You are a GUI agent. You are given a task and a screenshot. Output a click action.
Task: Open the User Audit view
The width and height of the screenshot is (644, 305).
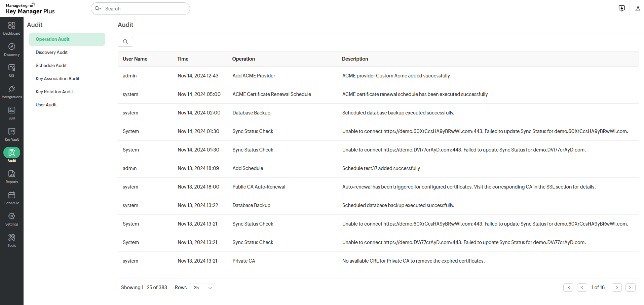click(46, 105)
